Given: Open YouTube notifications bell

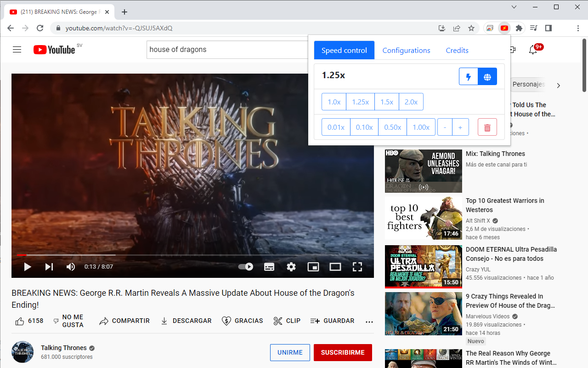Looking at the screenshot, I should [533, 50].
